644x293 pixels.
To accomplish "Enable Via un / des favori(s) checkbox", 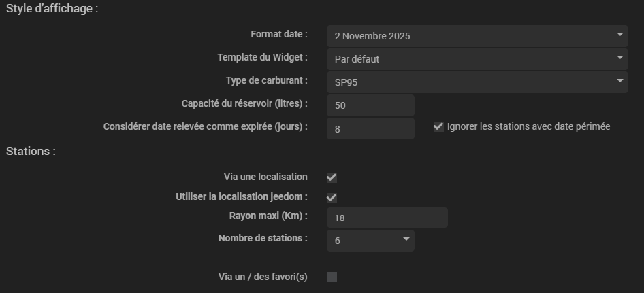I will (x=332, y=277).
